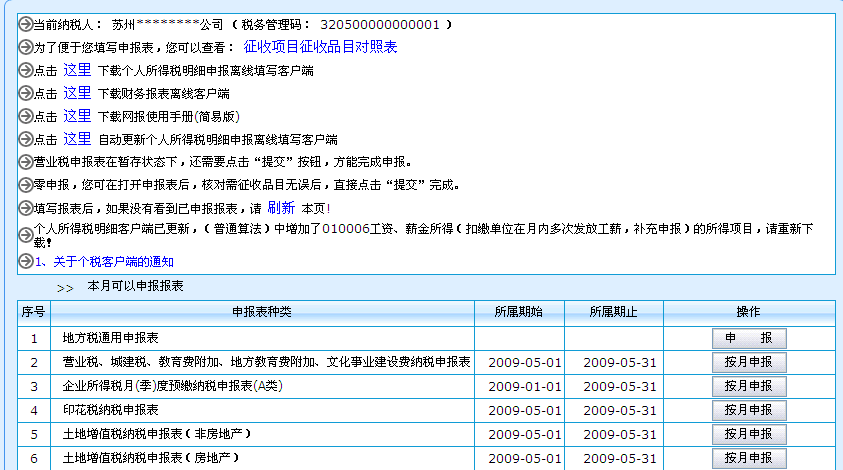Click arrow bullet beside 个人所得税明细客户端已更新

(x=25, y=235)
